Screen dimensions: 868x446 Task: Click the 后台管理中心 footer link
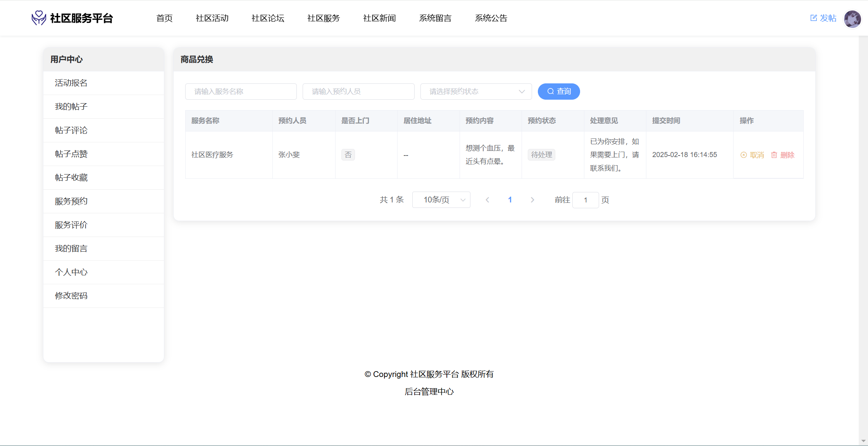point(429,392)
